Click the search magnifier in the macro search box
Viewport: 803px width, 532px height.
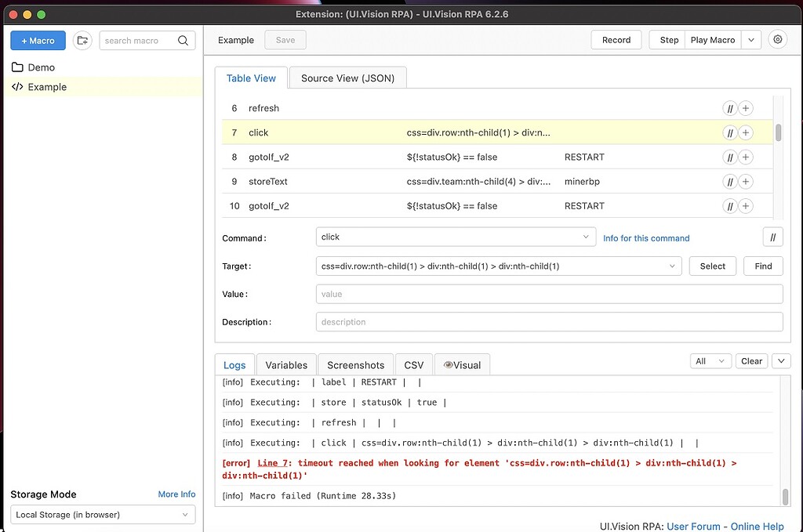click(182, 40)
